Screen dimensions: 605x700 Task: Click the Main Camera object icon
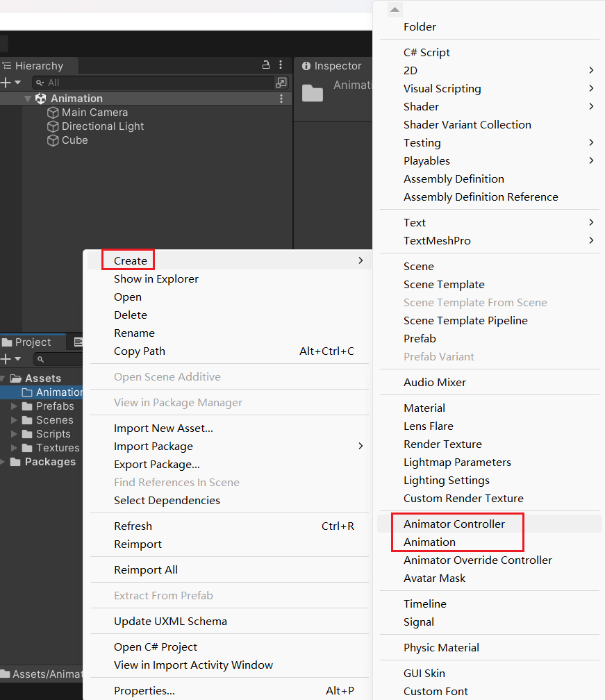(x=53, y=112)
